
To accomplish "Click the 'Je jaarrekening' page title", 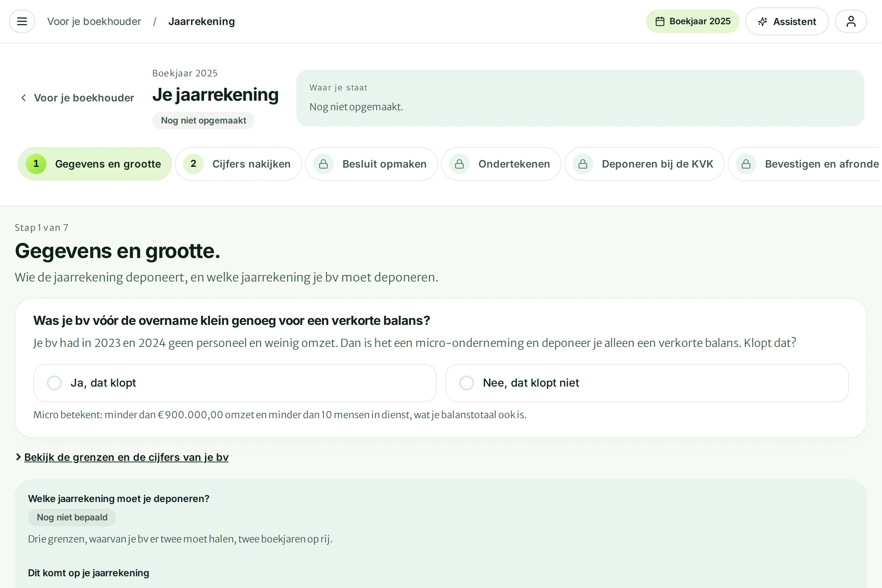I will (x=215, y=94).
